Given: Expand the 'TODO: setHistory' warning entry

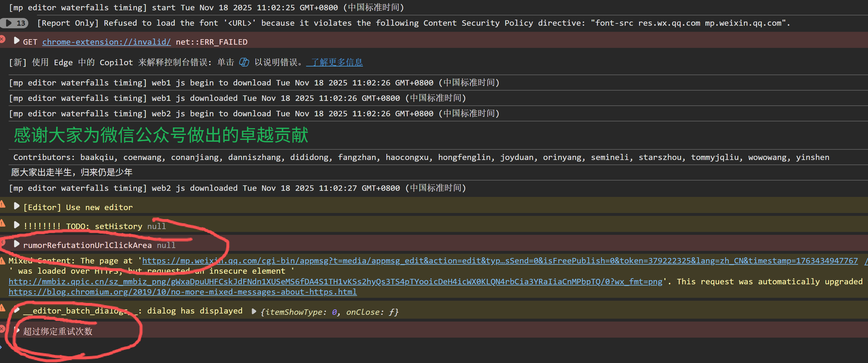Looking at the screenshot, I should (x=16, y=225).
